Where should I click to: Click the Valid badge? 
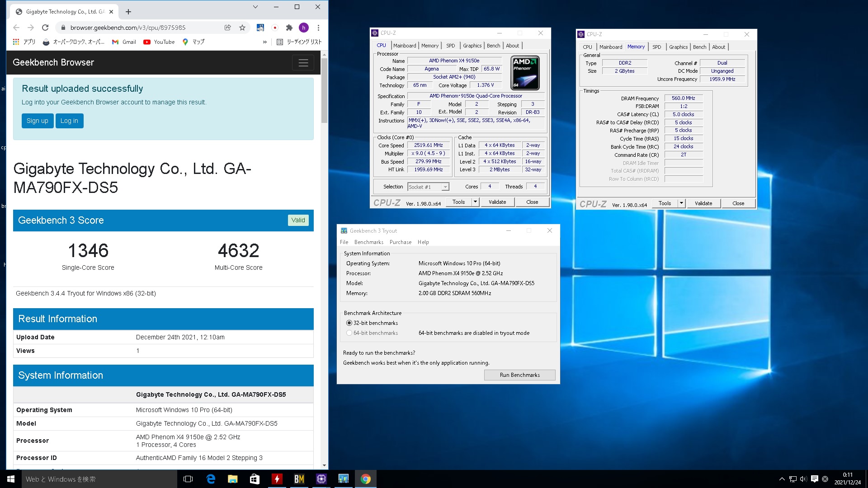(298, 220)
